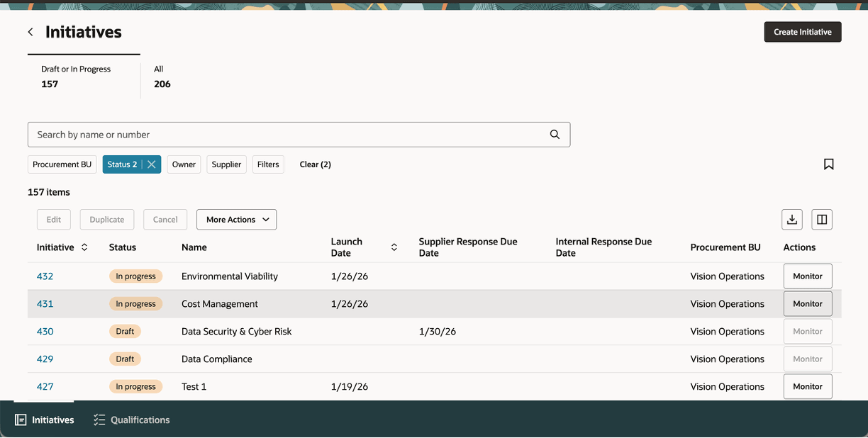The width and height of the screenshot is (868, 438).
Task: Toggle sorting on the Initiative column
Action: pyautogui.click(x=84, y=247)
